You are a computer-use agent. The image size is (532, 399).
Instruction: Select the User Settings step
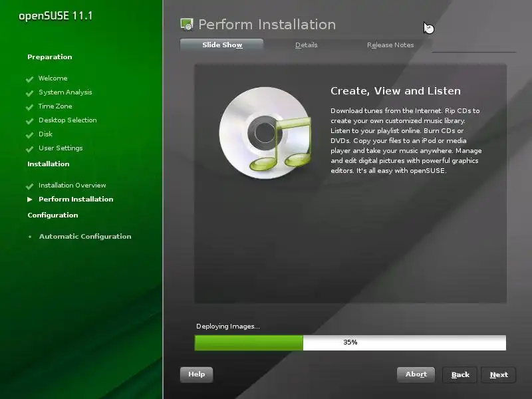[x=61, y=148]
